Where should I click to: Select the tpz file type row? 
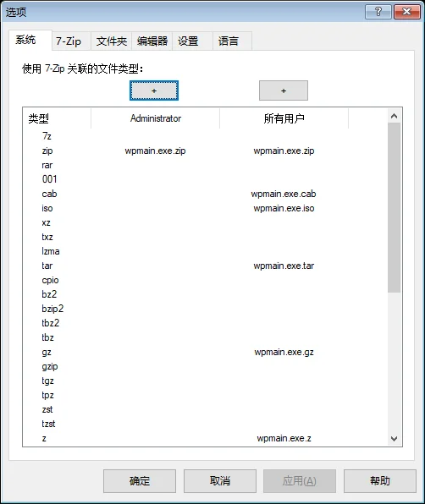click(205, 396)
